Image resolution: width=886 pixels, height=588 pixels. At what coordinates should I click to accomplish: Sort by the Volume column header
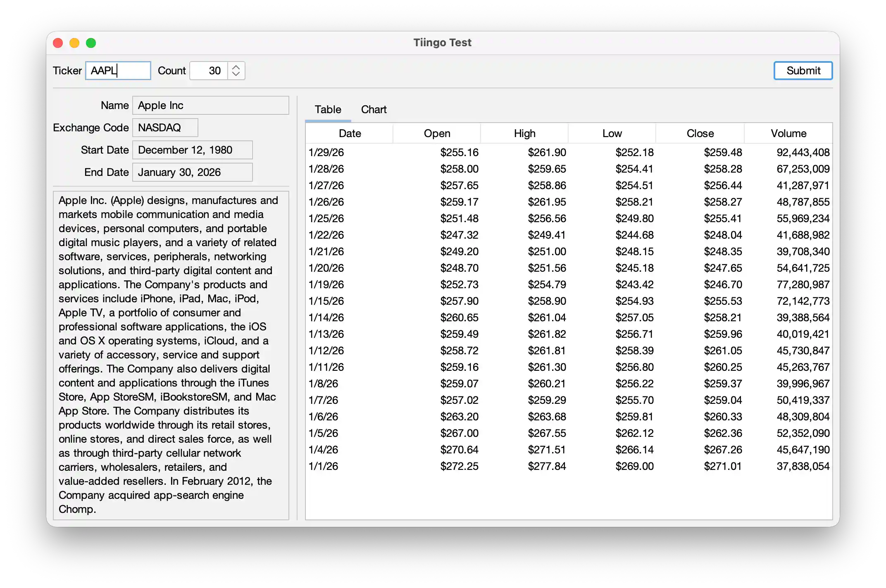pyautogui.click(x=788, y=133)
